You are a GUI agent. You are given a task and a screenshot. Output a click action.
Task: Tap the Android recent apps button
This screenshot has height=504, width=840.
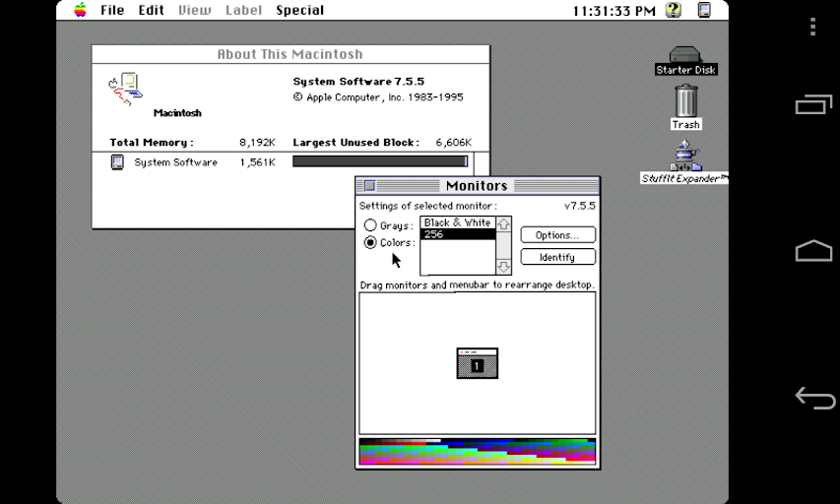click(x=813, y=104)
